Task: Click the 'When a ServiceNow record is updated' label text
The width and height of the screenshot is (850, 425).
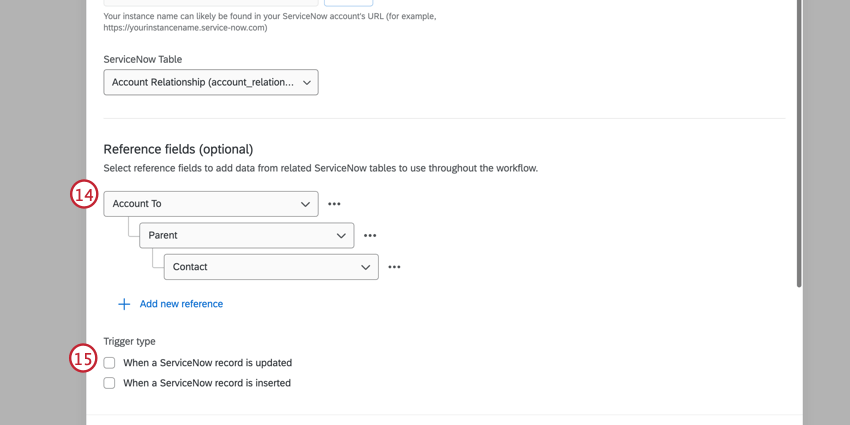Action: click(207, 363)
